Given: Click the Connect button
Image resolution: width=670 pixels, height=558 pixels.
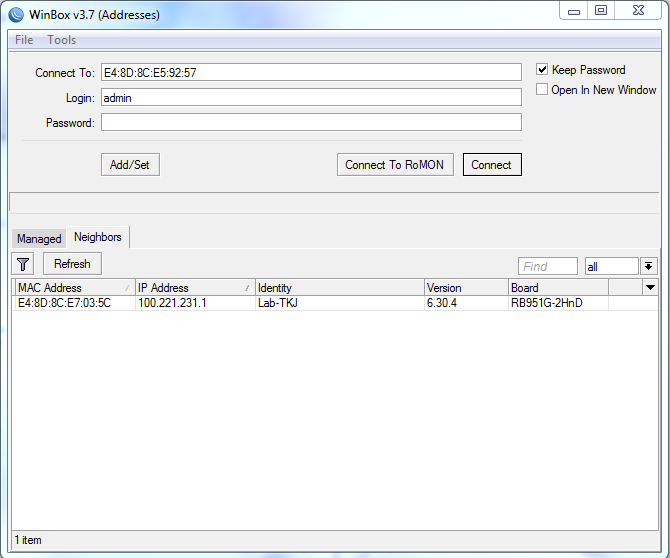Looking at the screenshot, I should click(x=492, y=164).
